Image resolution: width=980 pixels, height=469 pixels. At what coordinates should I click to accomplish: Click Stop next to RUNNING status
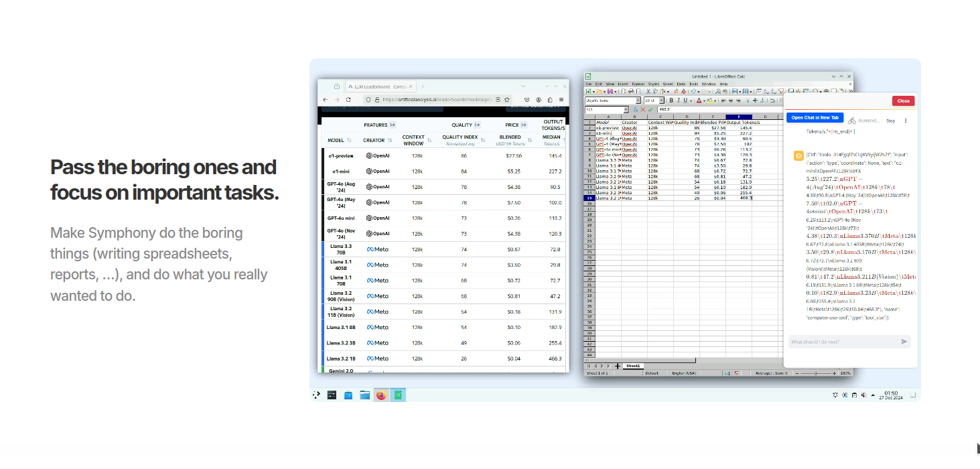(x=890, y=121)
